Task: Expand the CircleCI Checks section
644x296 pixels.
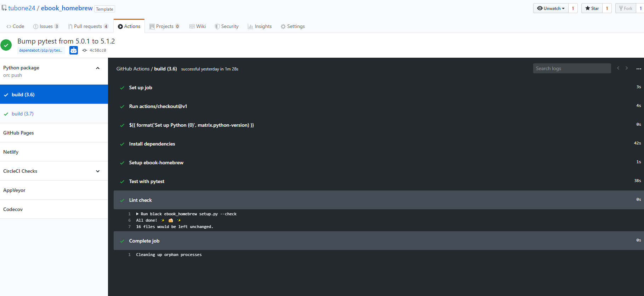Action: [98, 171]
